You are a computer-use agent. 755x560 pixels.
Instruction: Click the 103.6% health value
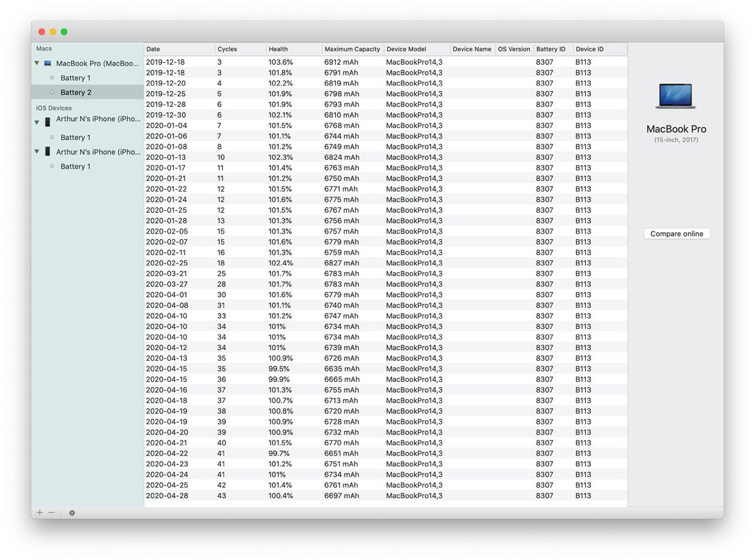[281, 62]
